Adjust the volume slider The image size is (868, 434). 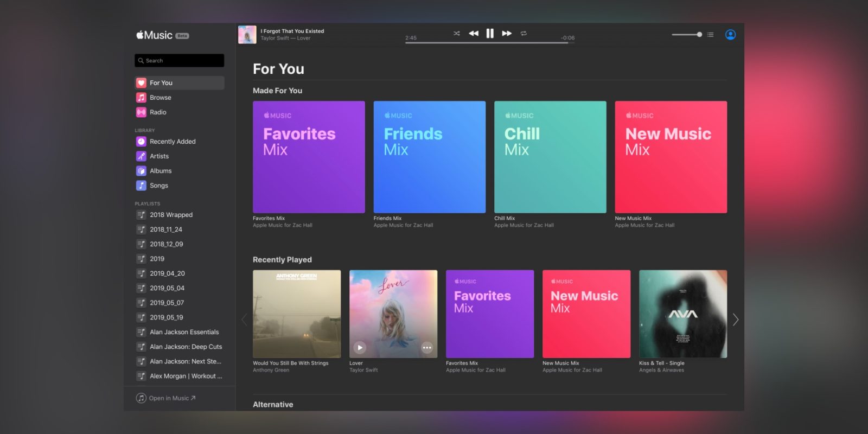click(x=699, y=35)
